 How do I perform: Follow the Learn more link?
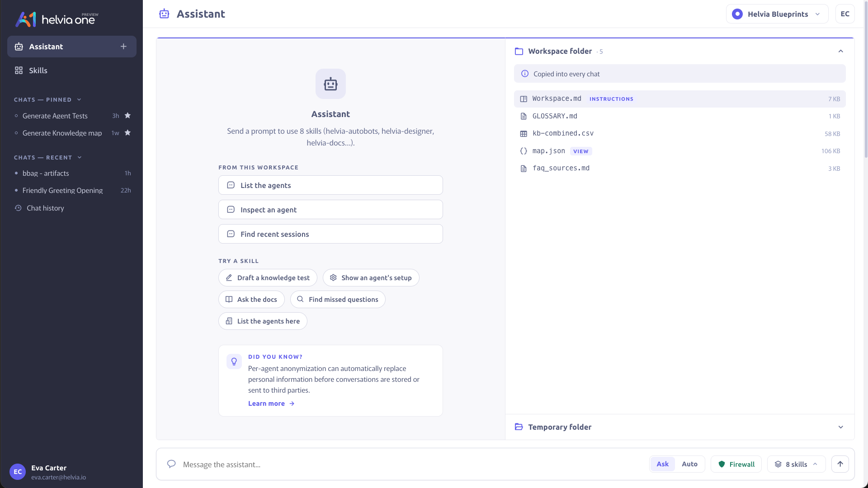coord(271,404)
